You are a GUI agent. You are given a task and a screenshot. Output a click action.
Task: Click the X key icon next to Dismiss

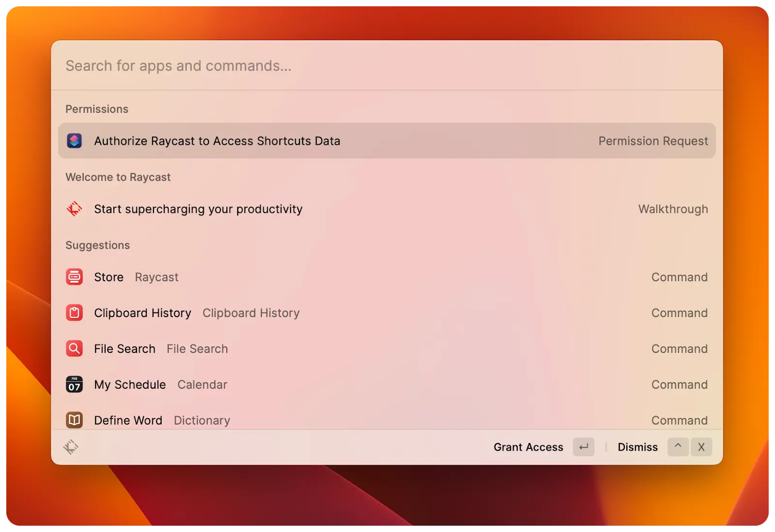coord(701,447)
